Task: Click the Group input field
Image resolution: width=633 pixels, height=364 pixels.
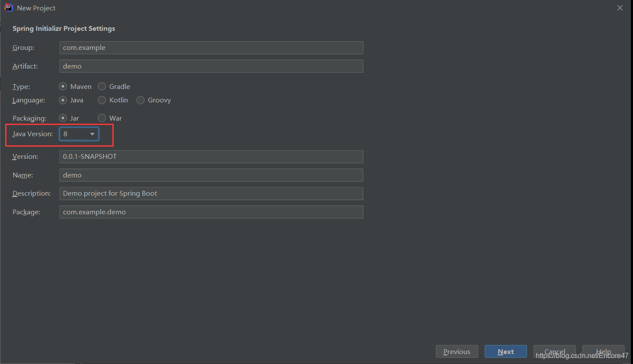Action: pos(211,48)
